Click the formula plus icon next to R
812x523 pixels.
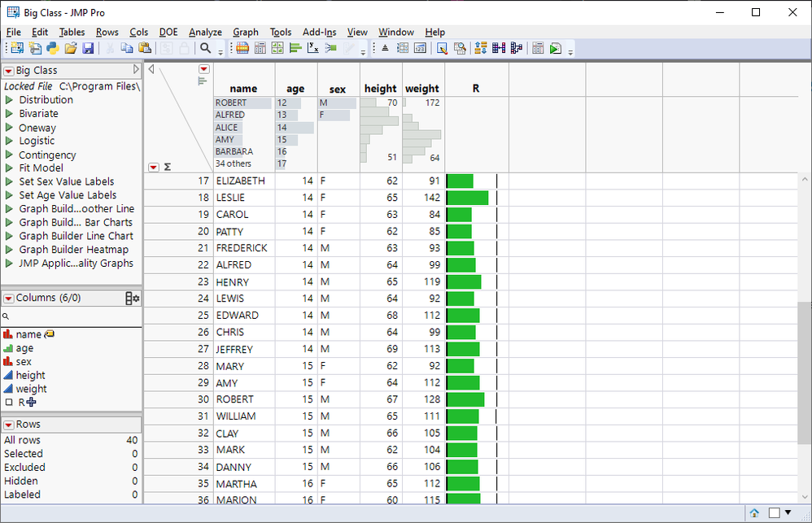pyautogui.click(x=32, y=402)
